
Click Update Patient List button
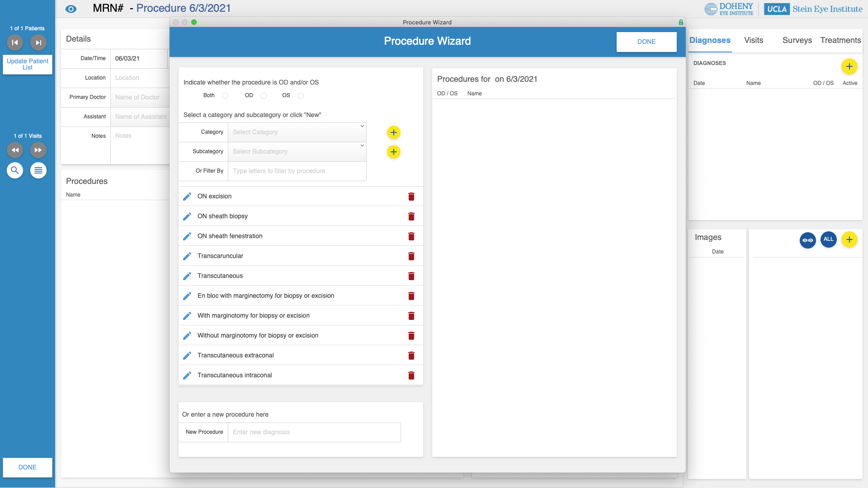click(x=28, y=64)
